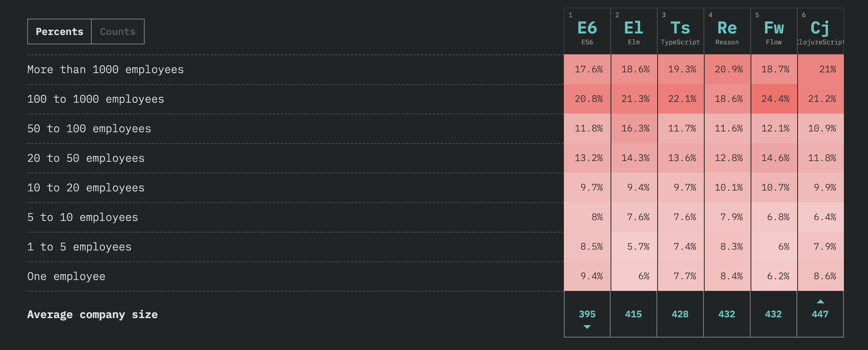Viewport: 868px width, 350px height.
Task: Click the Re Reason column header
Action: click(727, 31)
